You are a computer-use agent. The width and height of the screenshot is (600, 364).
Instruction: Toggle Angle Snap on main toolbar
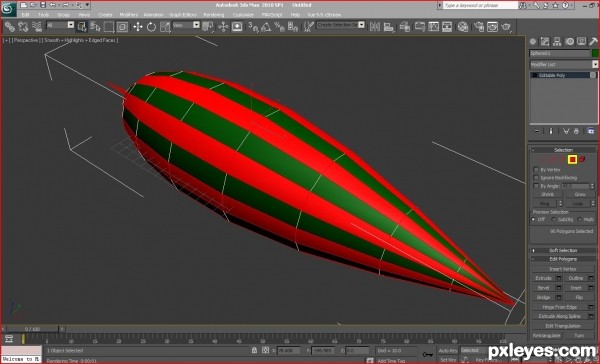(x=266, y=26)
